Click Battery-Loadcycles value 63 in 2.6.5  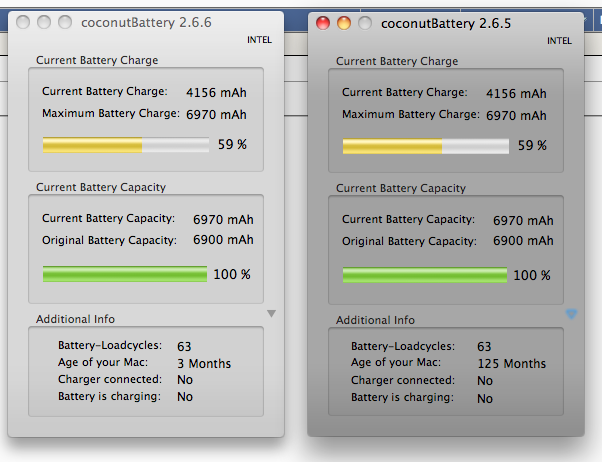click(x=484, y=347)
